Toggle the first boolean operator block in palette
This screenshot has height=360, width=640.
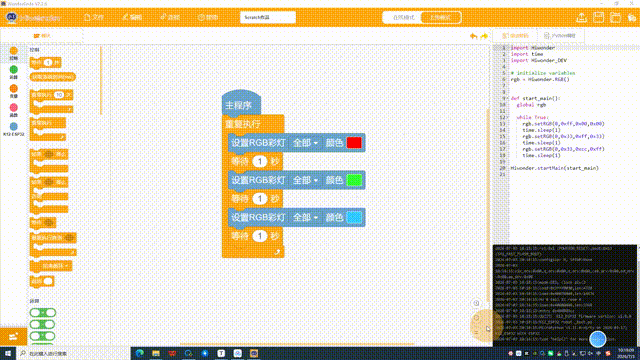[43, 313]
